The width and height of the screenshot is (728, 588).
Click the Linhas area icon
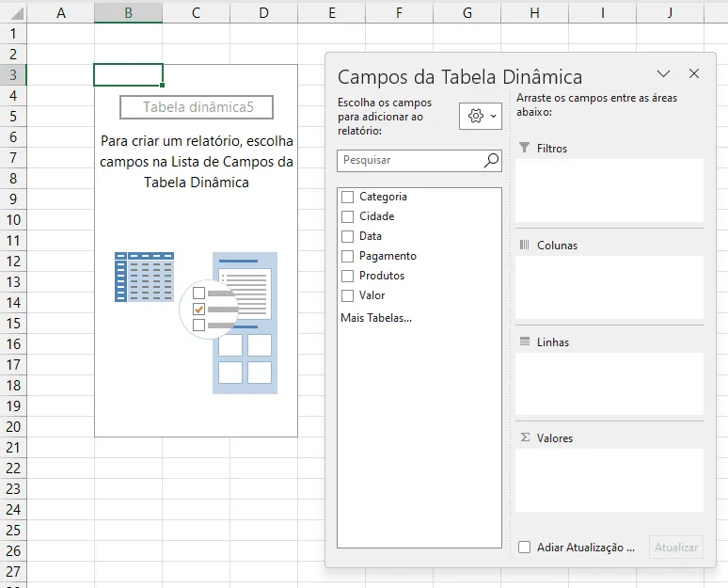point(525,342)
